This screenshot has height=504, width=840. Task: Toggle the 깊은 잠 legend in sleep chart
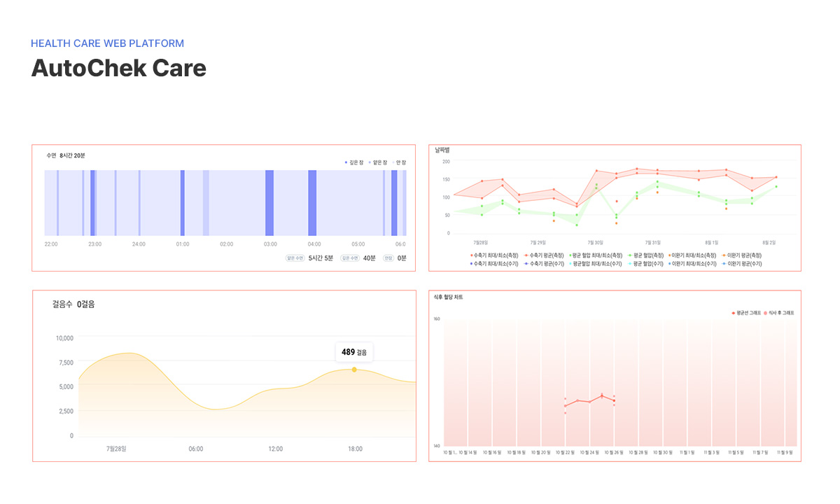click(354, 162)
